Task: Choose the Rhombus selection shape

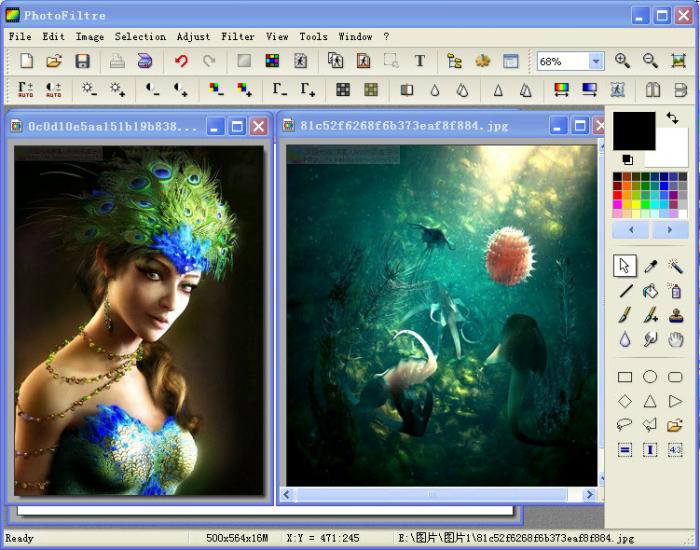Action: click(625, 401)
